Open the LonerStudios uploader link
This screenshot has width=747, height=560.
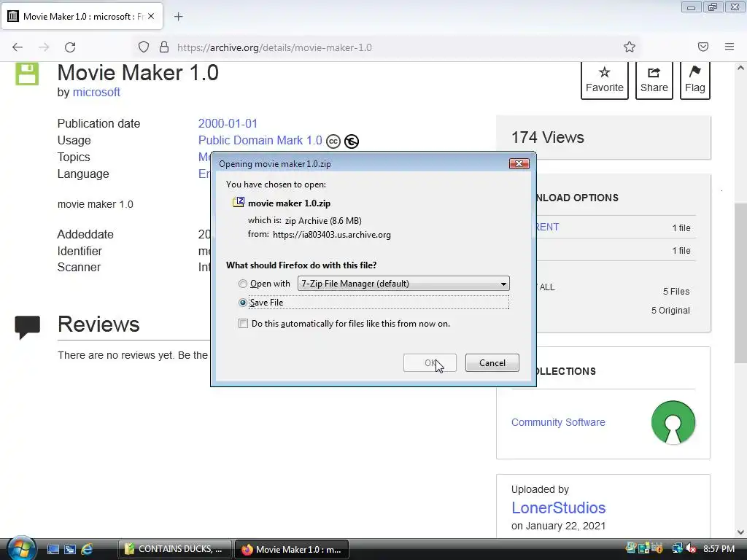point(558,507)
